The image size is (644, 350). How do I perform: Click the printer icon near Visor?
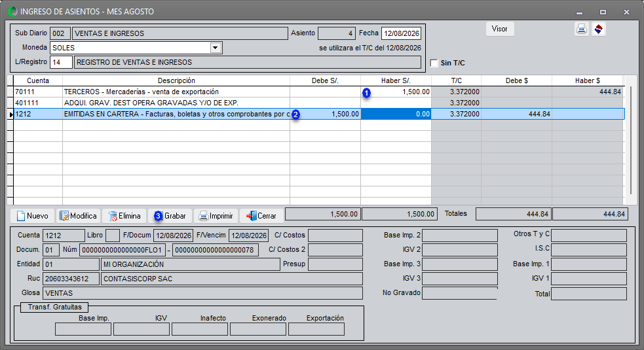[x=581, y=29]
